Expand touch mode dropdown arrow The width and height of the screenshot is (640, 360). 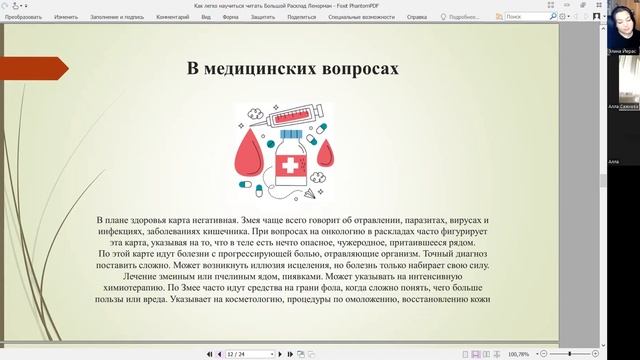[x=21, y=6]
